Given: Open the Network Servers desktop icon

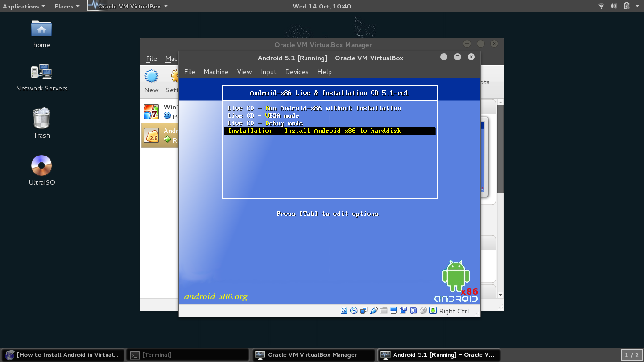Looking at the screenshot, I should [x=41, y=78].
